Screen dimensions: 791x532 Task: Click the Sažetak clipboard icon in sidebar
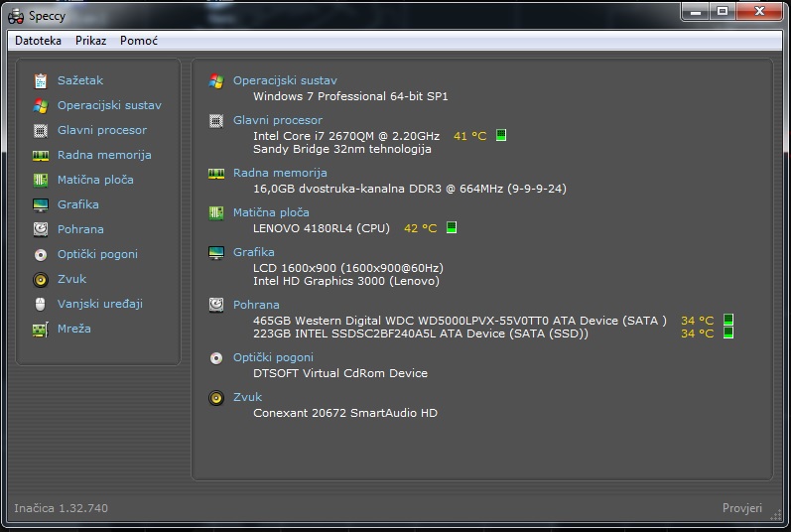(41, 80)
